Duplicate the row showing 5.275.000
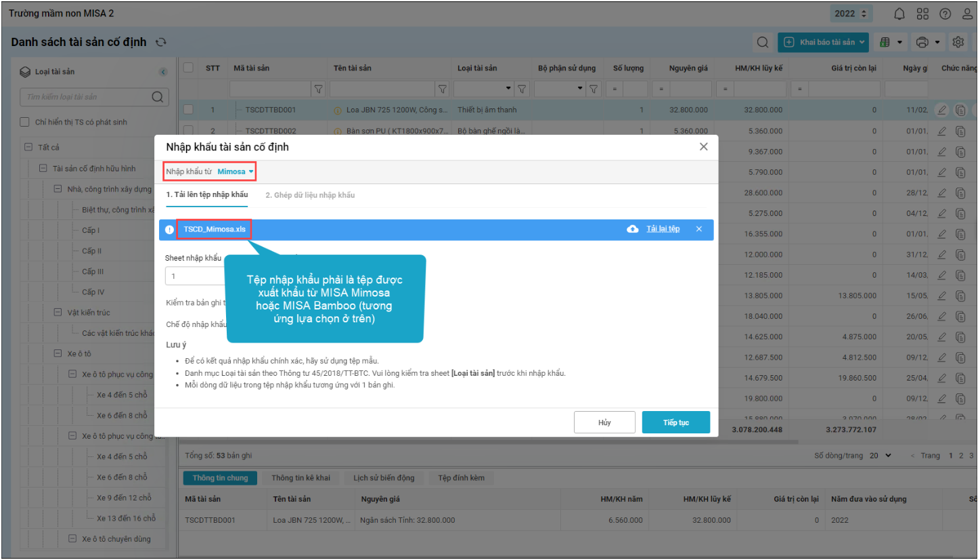This screenshot has width=980, height=560. pos(960,213)
